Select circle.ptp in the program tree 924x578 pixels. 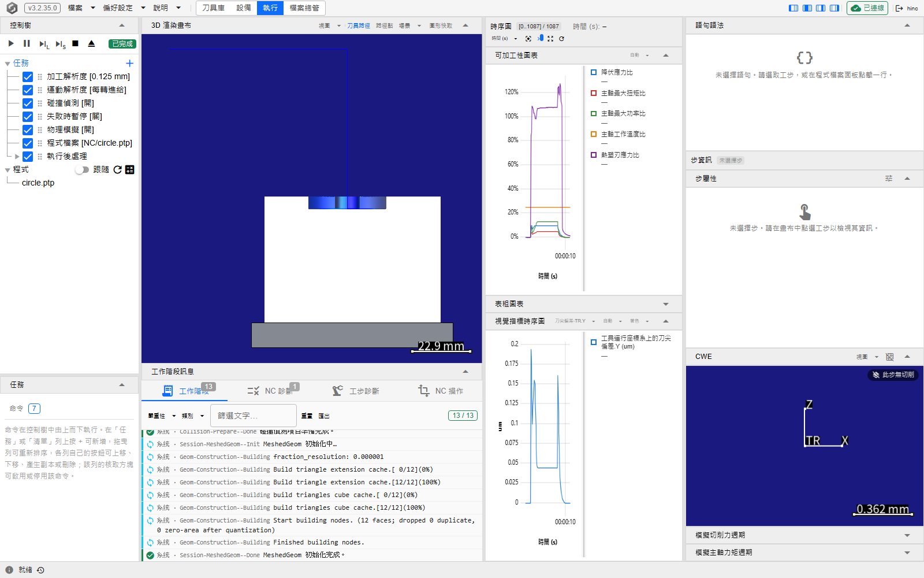pos(38,183)
